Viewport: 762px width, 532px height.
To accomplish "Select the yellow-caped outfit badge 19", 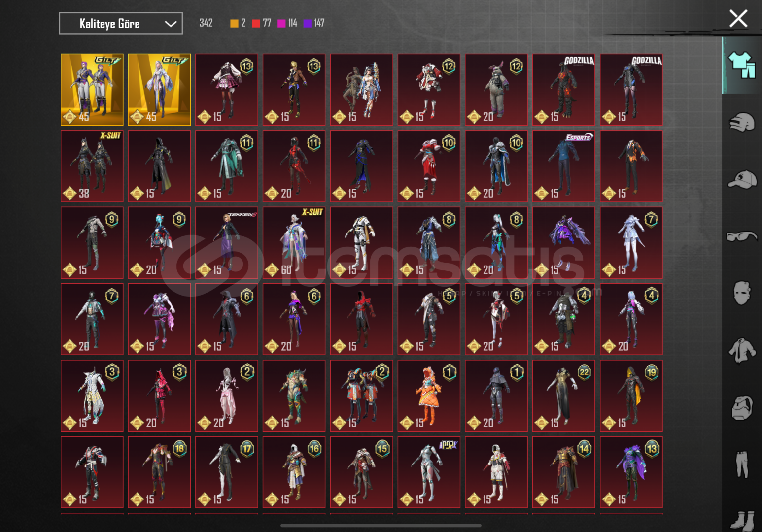I will pos(631,396).
